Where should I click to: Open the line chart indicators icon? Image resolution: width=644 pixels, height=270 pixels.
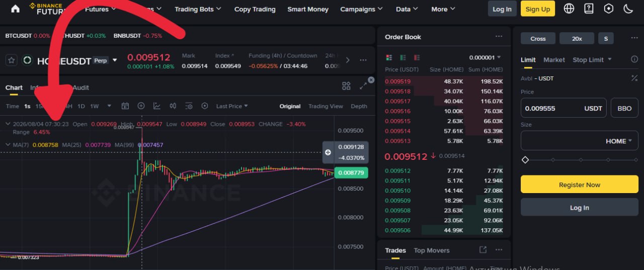pyautogui.click(x=157, y=106)
